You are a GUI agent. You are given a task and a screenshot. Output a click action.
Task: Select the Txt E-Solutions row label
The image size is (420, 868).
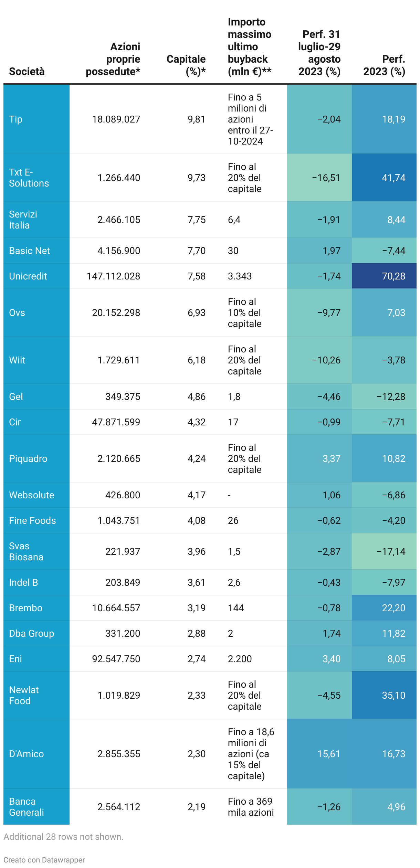[29, 178]
